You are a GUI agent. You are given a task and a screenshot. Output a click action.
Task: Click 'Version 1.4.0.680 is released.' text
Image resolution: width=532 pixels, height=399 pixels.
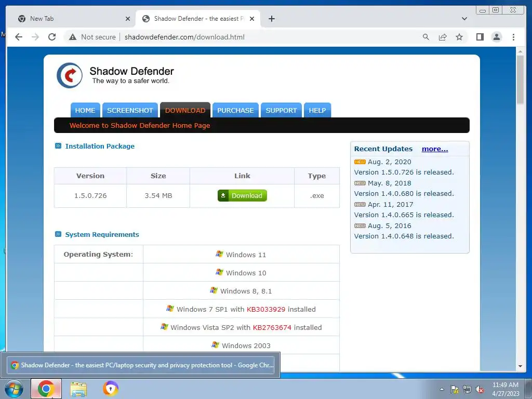click(404, 194)
